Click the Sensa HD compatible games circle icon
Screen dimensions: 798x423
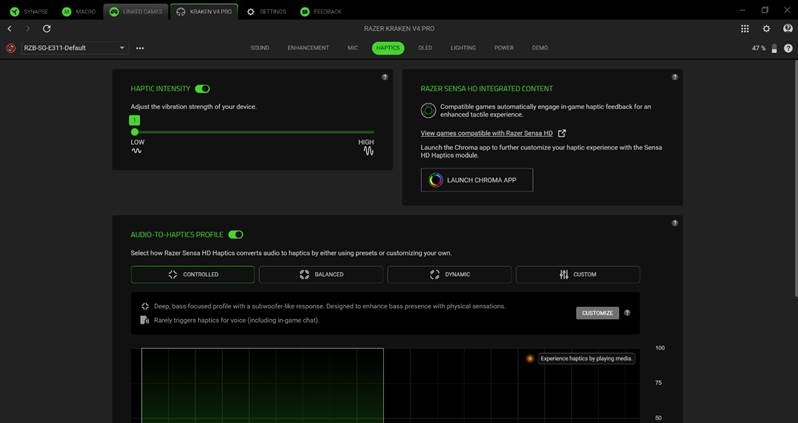(429, 110)
